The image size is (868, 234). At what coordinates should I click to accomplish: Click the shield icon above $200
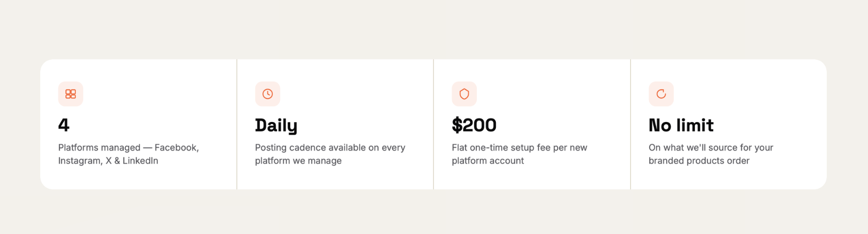coord(464,94)
